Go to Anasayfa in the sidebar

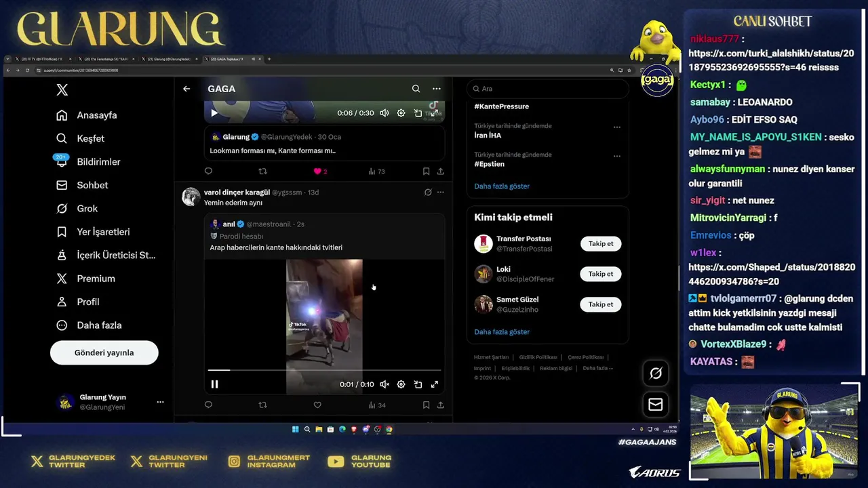(87, 115)
